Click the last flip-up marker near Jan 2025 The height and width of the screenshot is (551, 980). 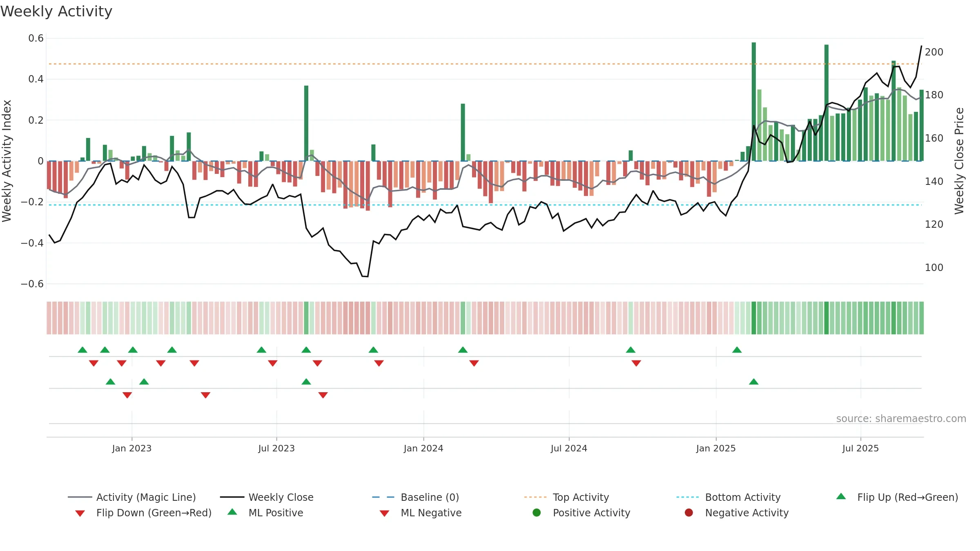coord(737,350)
